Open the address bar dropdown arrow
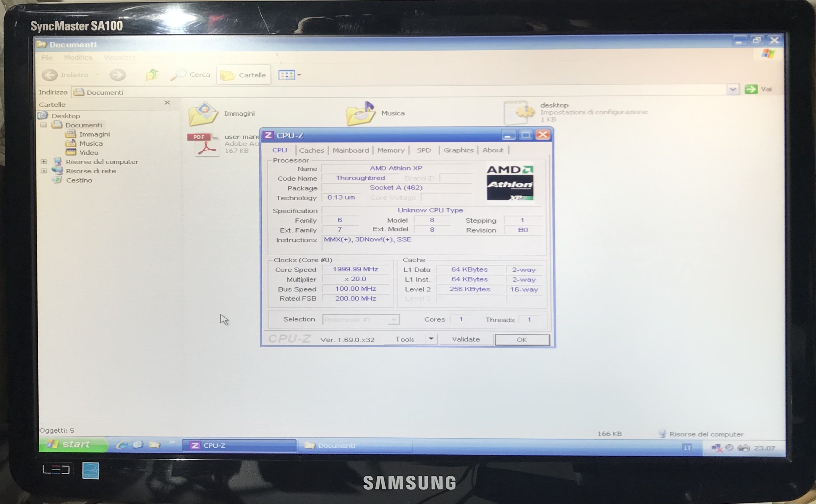816x504 pixels. [x=733, y=89]
